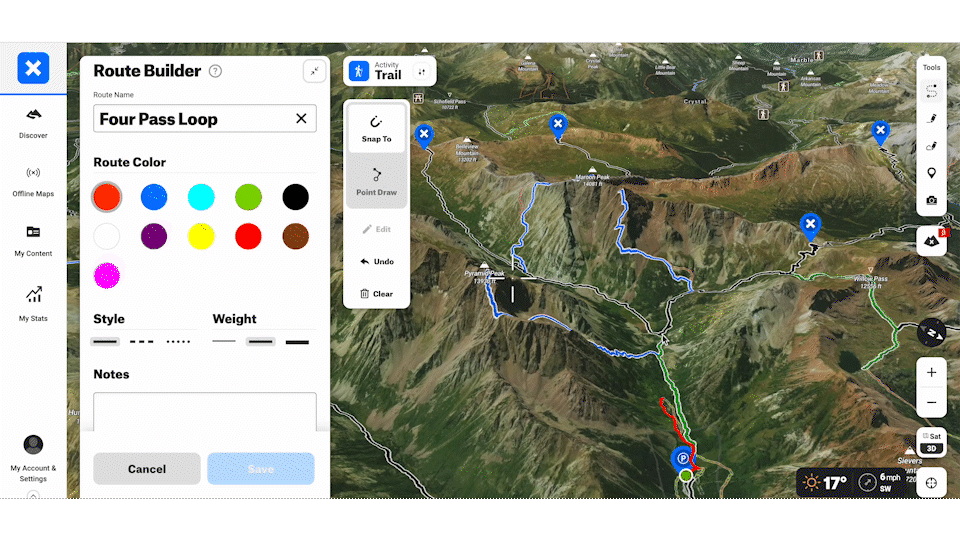Choose the dashed line style
This screenshot has width=960, height=540.
(x=142, y=342)
